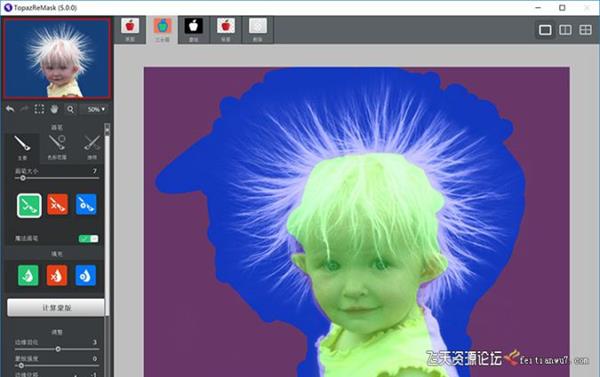Viewport: 600px width, 377px height.
Task: Switch to the cut view tab
Action: [x=258, y=29]
